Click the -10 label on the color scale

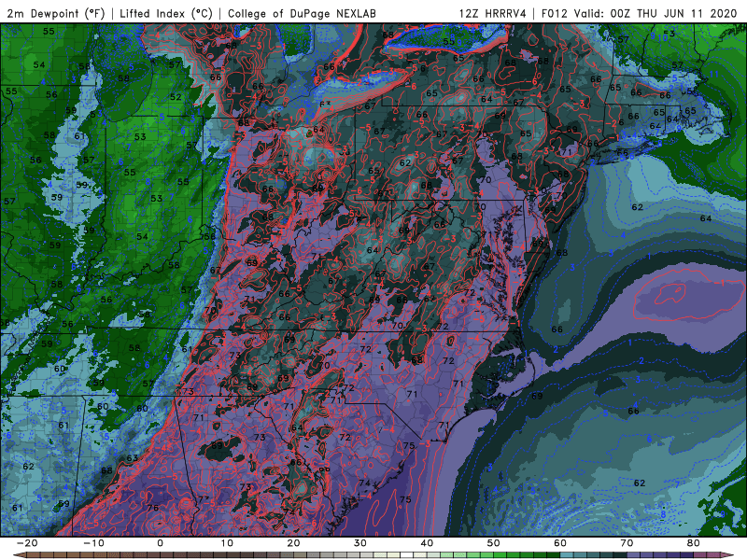(93, 543)
